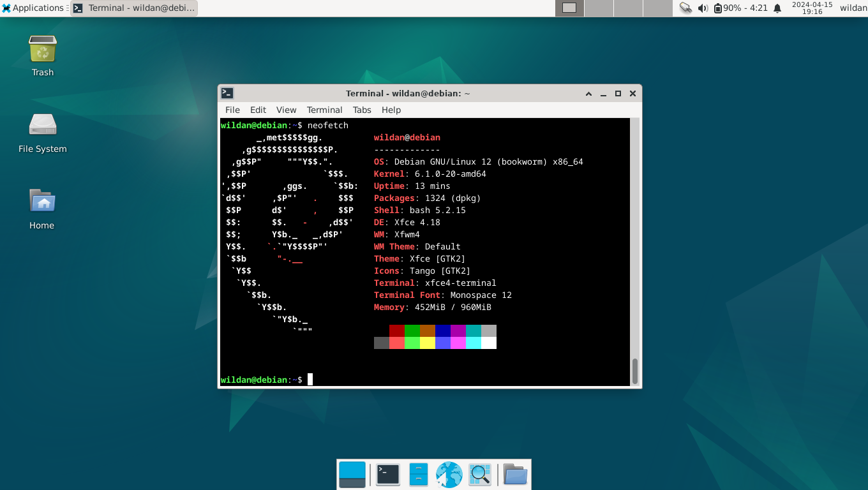Image resolution: width=868 pixels, height=490 pixels.
Task: Close the Terminal window
Action: tap(632, 93)
